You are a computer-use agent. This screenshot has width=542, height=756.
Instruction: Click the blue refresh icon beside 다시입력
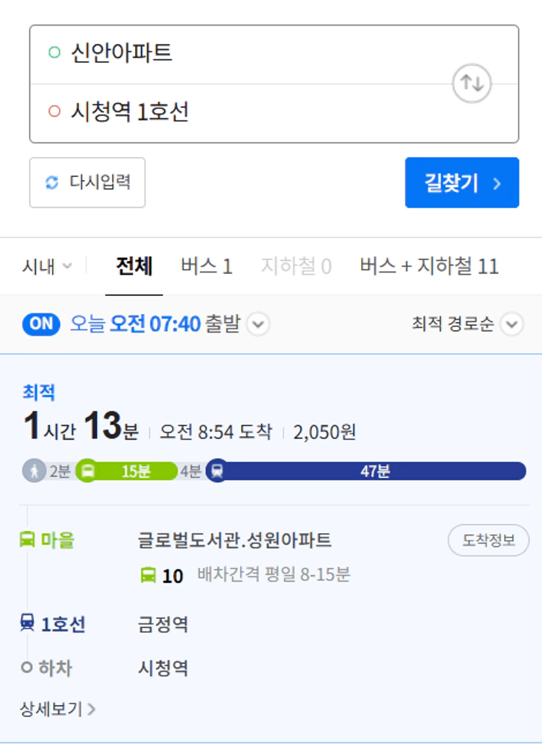(52, 182)
